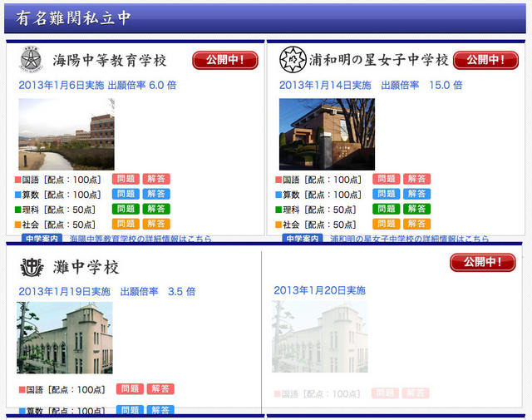The height and width of the screenshot is (420, 532).
Task: Click 海陽中等教育学校 campus photo
Action: (66, 134)
